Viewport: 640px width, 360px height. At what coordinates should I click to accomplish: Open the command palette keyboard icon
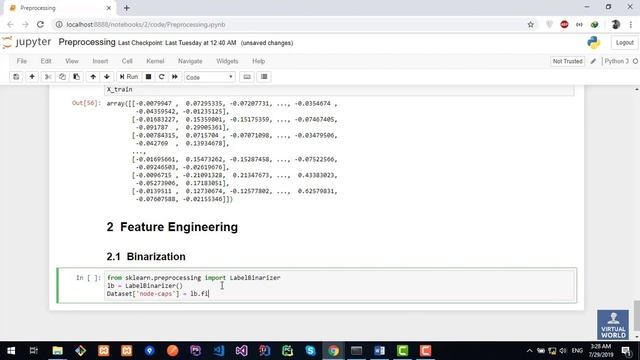tap(247, 77)
